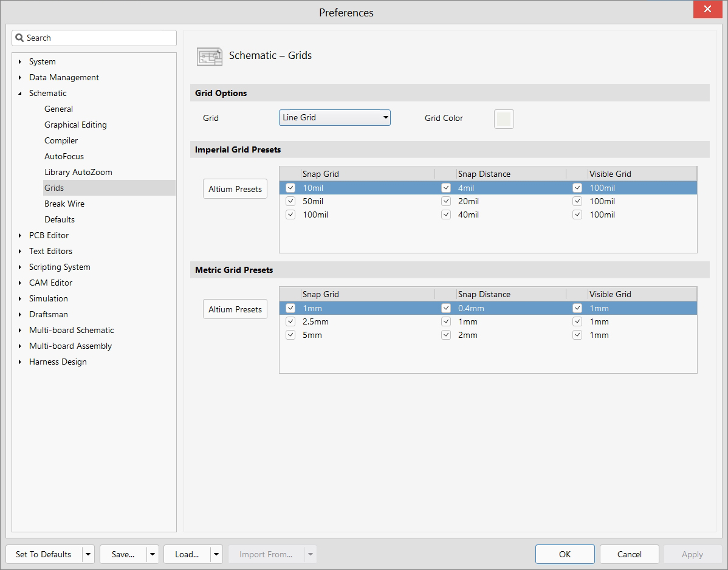Open the Load dropdown arrow

216,554
